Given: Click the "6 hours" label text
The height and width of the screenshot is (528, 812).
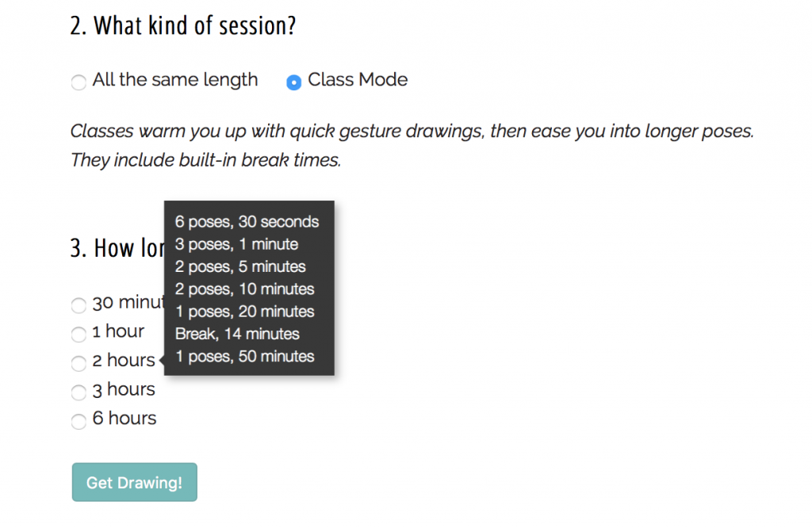Looking at the screenshot, I should [x=124, y=419].
